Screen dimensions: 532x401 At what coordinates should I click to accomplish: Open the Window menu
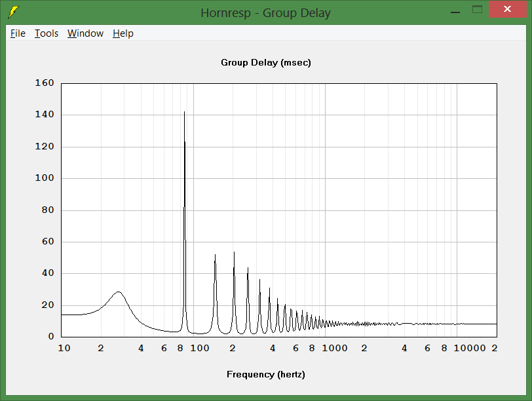(85, 33)
